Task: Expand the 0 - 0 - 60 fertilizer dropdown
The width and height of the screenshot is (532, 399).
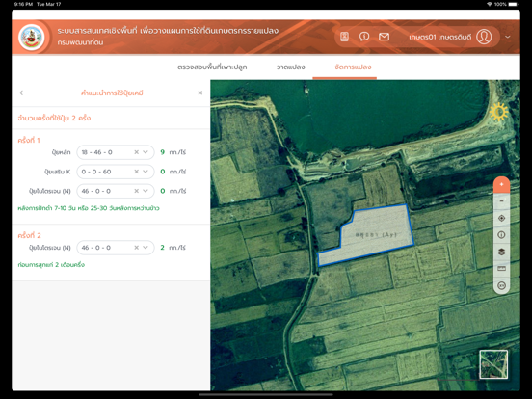Action: click(146, 172)
